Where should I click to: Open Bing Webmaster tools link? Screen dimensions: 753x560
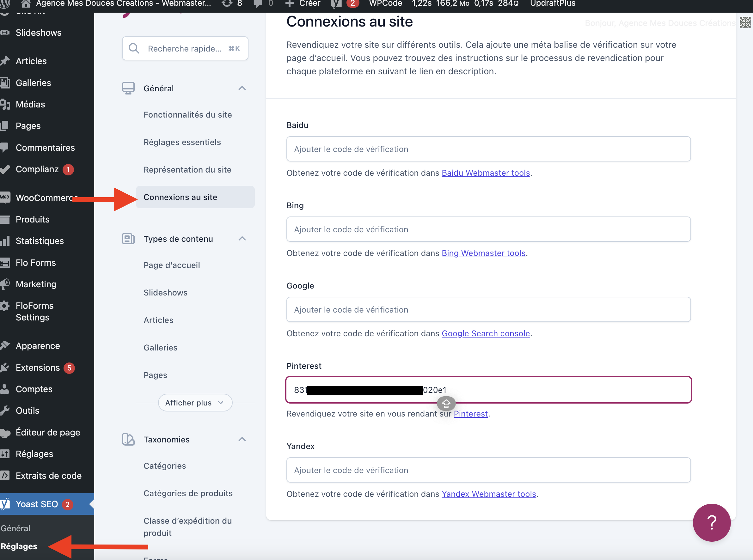coord(483,253)
